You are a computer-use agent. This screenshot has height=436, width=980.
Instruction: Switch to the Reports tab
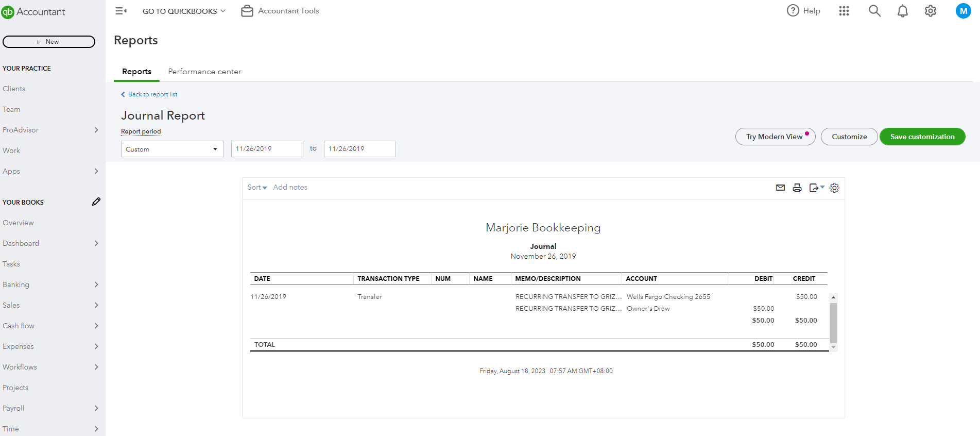pyautogui.click(x=136, y=72)
